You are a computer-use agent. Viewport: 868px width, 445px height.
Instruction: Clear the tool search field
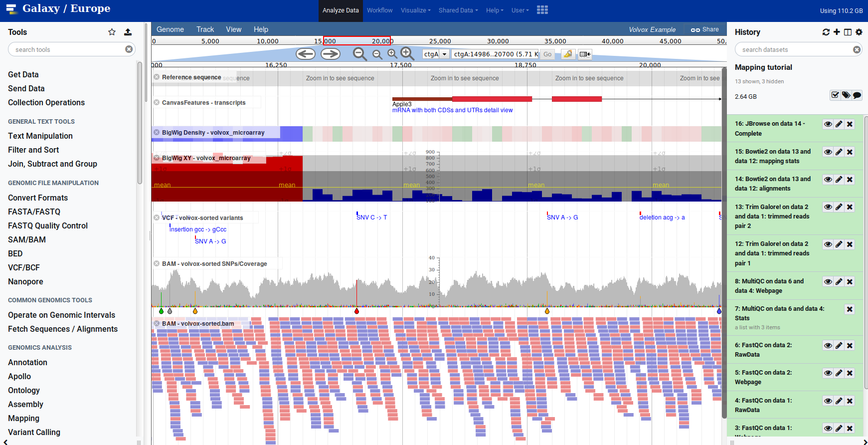click(x=129, y=49)
